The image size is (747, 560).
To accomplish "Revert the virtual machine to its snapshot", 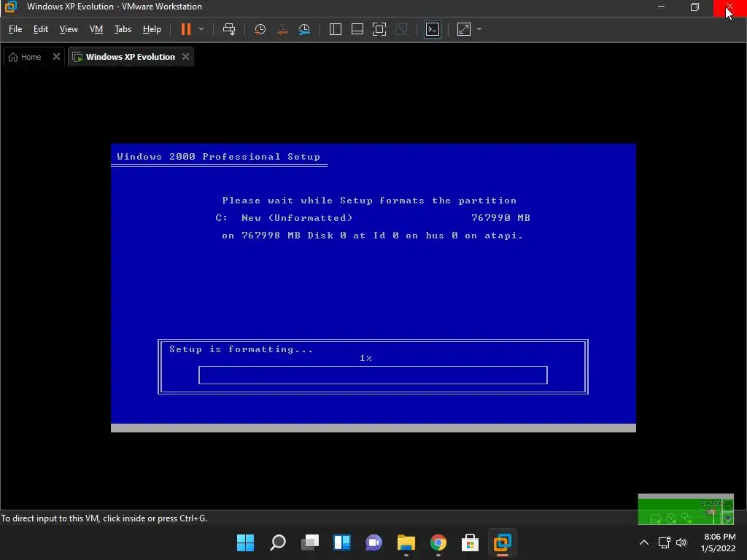I will pos(282,29).
